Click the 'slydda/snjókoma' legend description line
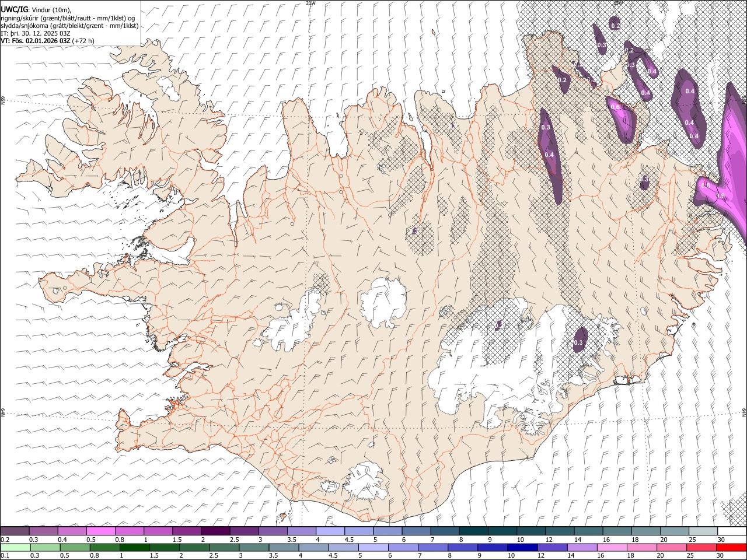This screenshot has width=747, height=560. 69,26
